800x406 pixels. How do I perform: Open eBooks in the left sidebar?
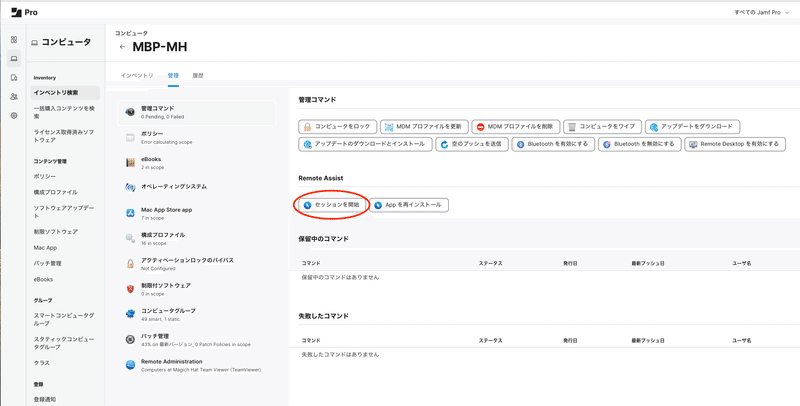43,280
